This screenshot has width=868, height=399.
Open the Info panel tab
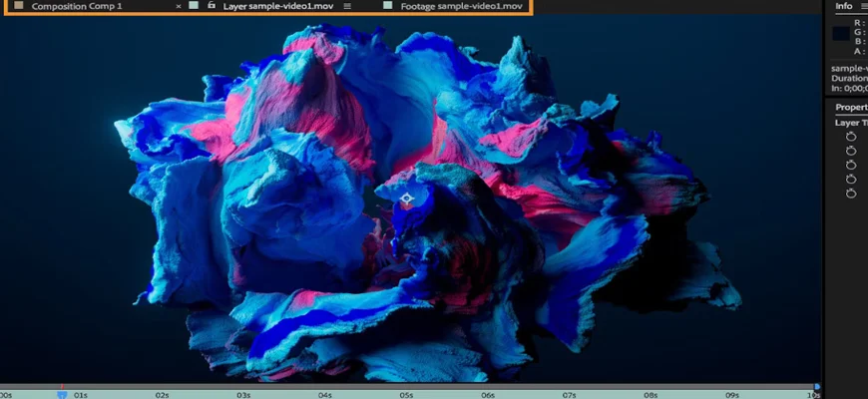pos(844,6)
